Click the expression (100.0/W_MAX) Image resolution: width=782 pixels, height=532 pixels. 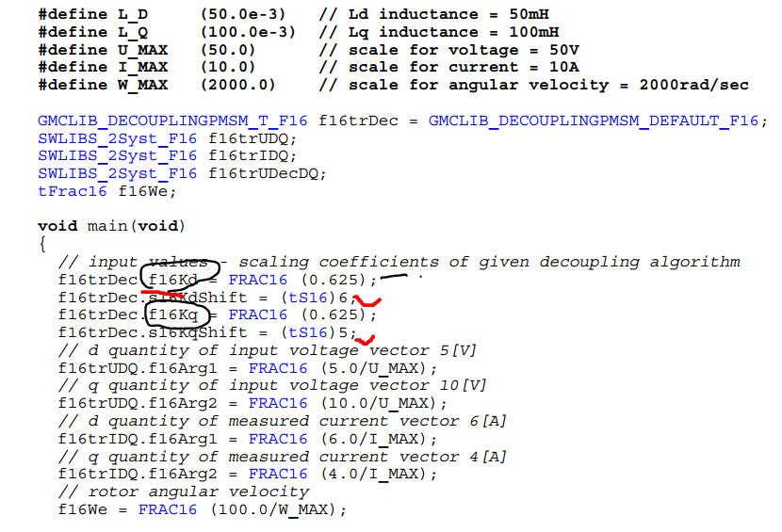pyautogui.click(x=273, y=509)
